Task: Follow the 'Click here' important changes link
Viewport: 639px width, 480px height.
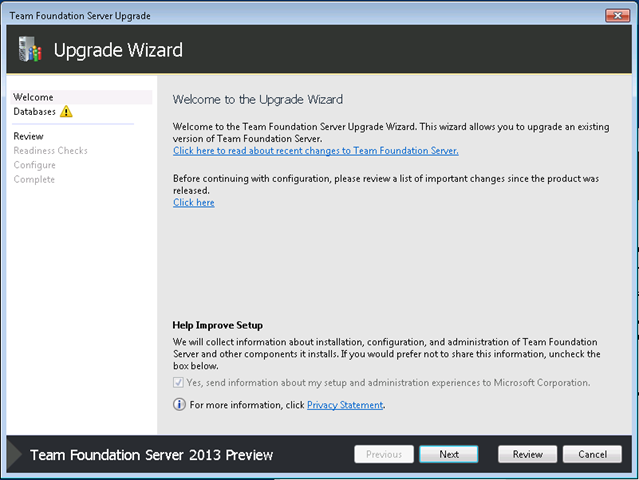Action: pos(194,203)
